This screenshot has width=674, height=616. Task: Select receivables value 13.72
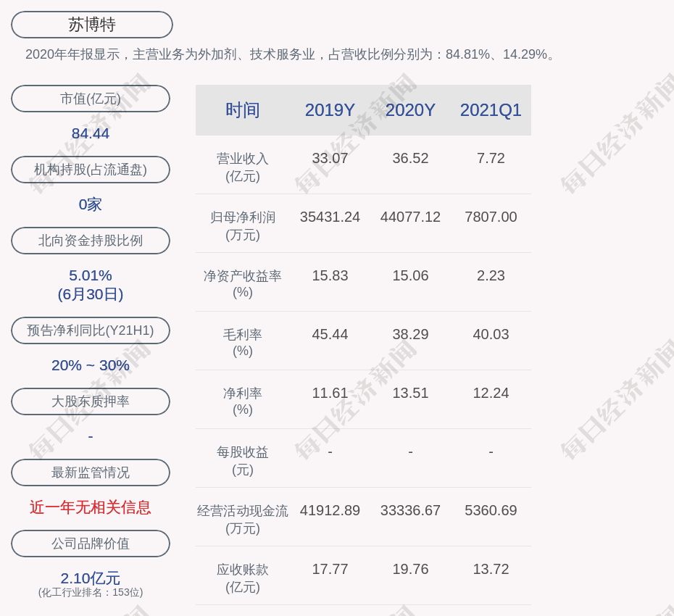491,569
